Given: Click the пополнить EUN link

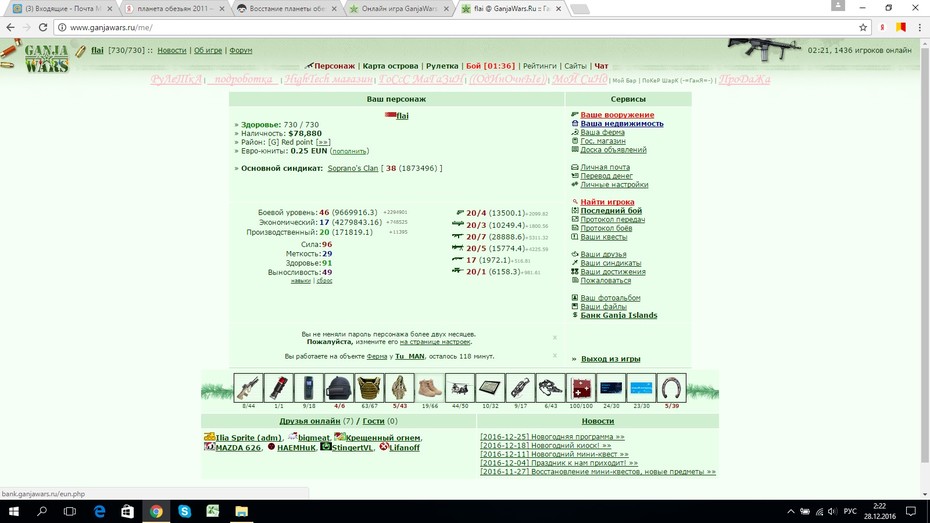Looking at the screenshot, I should (349, 151).
